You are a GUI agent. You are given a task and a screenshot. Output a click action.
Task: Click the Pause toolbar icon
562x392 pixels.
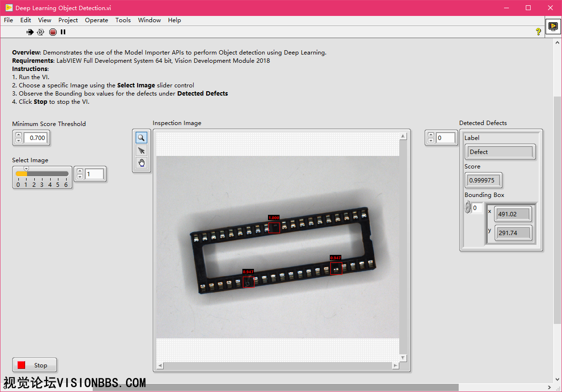tap(63, 32)
